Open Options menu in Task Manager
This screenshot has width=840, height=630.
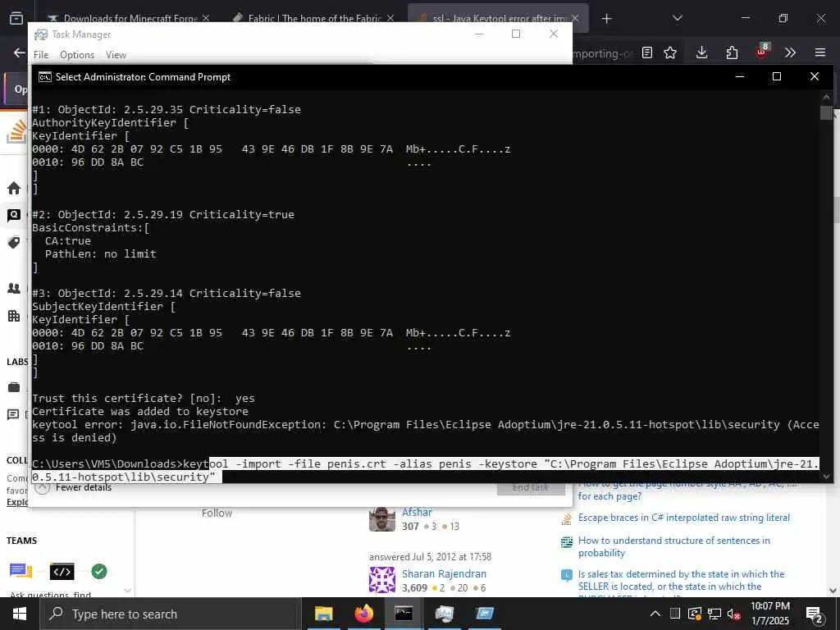click(x=77, y=55)
